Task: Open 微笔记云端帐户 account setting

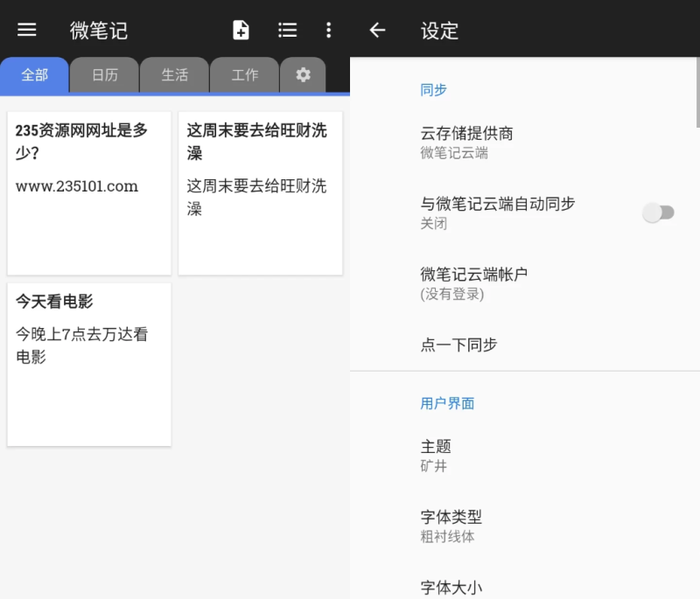Action: [525, 283]
